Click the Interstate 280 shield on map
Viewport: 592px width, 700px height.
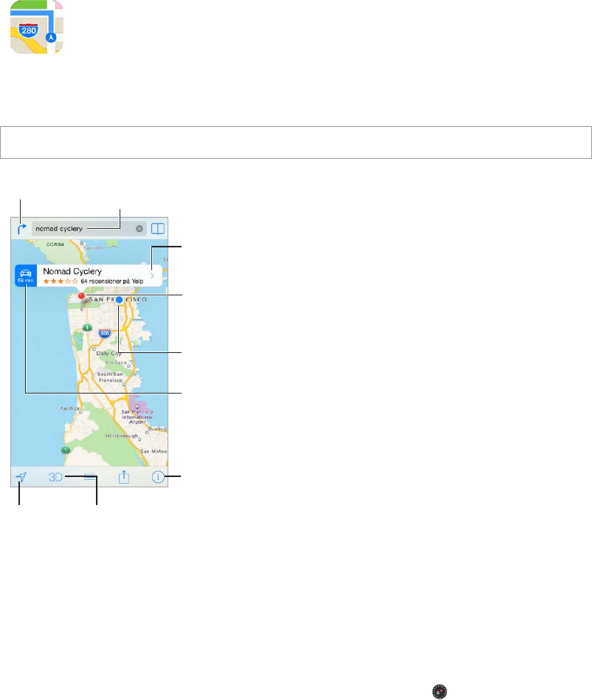[x=105, y=333]
